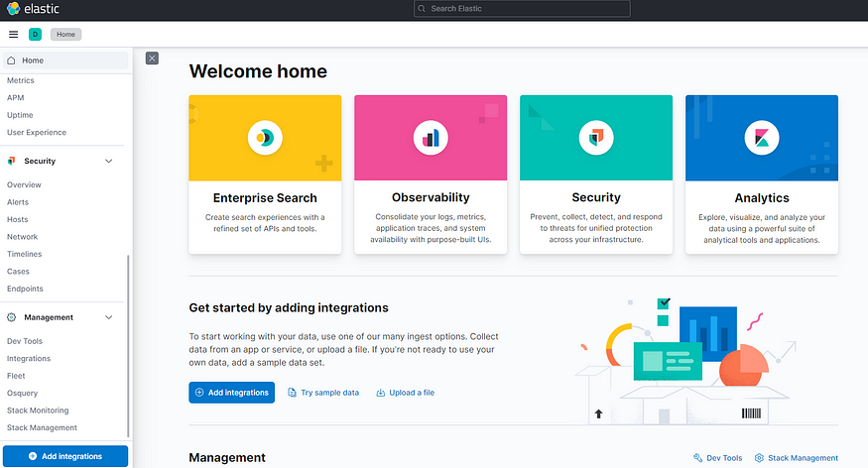Screen dimensions: 868x468
Task: Collapse the Security section chevron
Action: 108,161
